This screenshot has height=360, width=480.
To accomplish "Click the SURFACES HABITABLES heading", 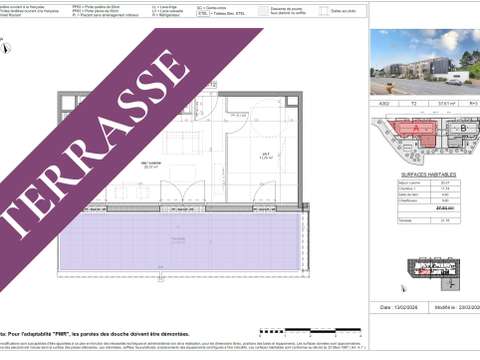I will click(429, 175).
